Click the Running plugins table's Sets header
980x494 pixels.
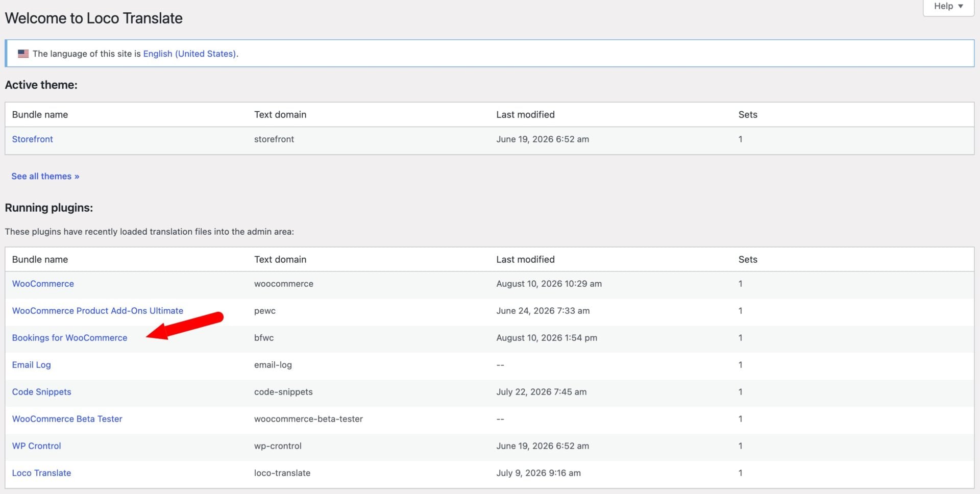(748, 260)
